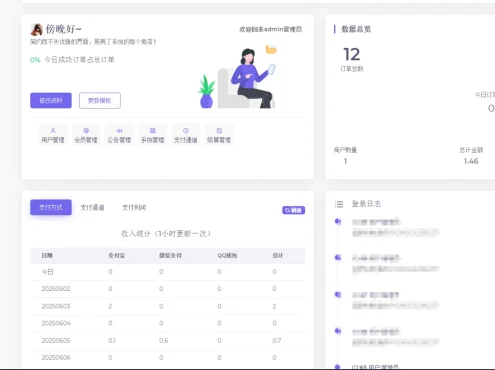Screen dimensions: 495x370
Task: Click the 1.46 总计金额 value
Action: 471,161
